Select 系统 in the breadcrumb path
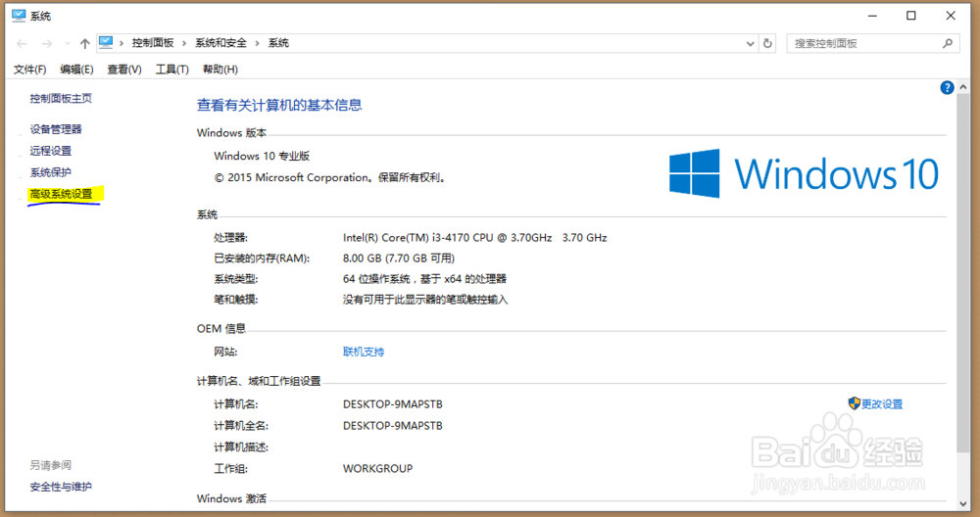 coord(278,43)
